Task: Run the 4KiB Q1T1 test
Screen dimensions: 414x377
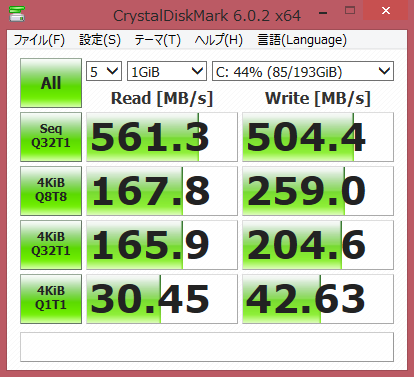Action: (51, 299)
